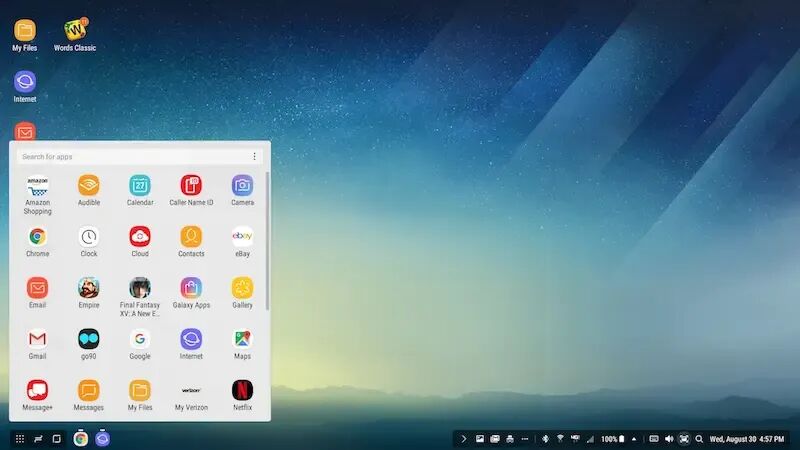Open Chrome from the app drawer
Viewport: 800px width, 450px height.
point(38,241)
